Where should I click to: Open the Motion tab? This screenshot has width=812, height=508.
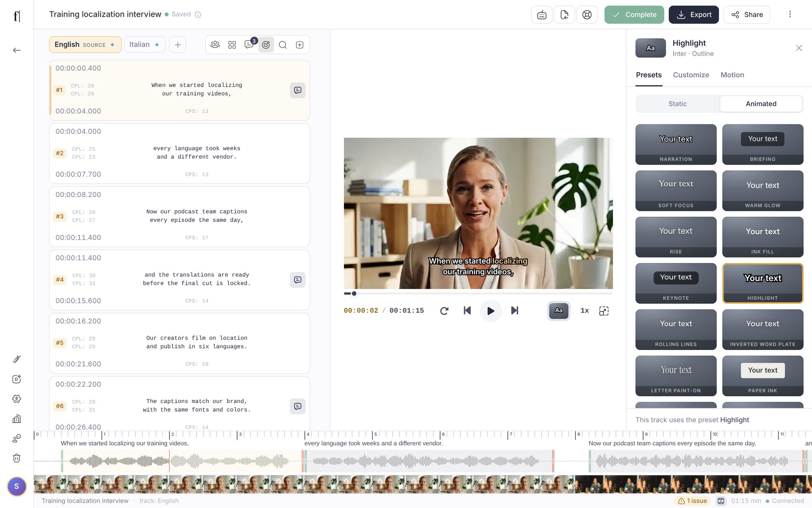click(732, 75)
